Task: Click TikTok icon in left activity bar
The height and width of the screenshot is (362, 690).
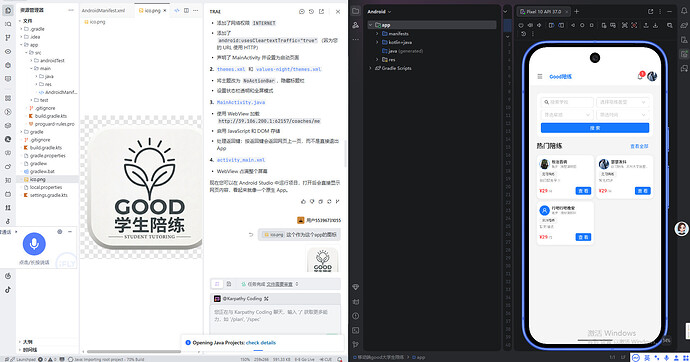Action: pos(8,290)
